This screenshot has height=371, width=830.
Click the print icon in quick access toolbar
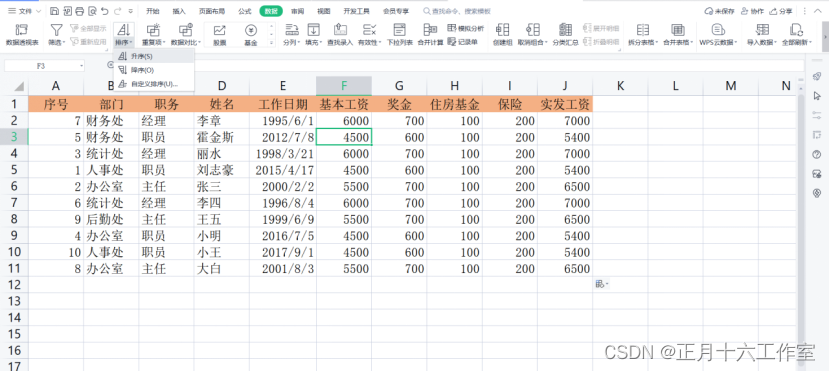coord(80,11)
